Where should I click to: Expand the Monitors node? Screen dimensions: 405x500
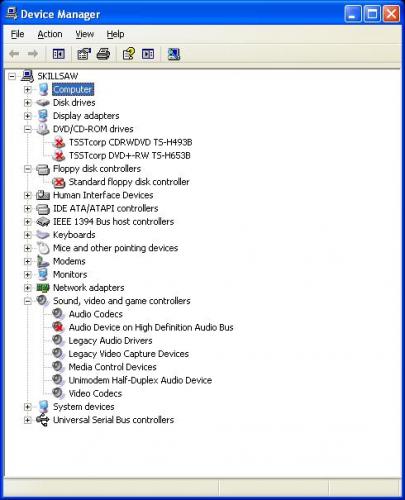[28, 275]
